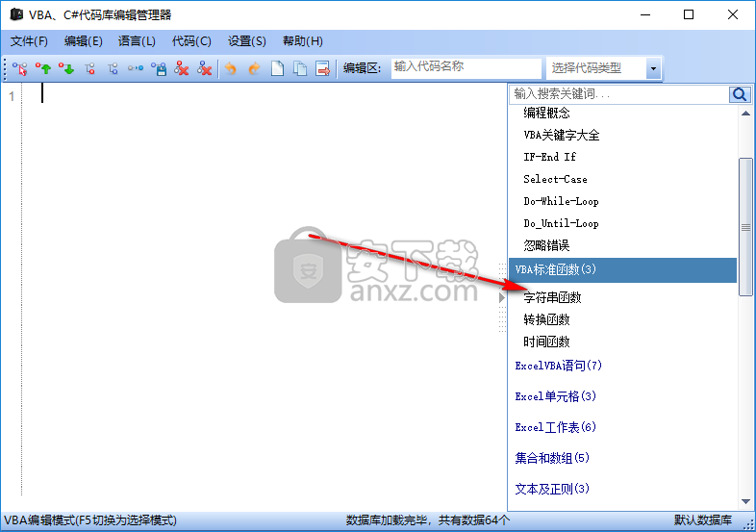Click the scroll down arrow of code list
Screen dimensions: 756x532
tap(745, 501)
